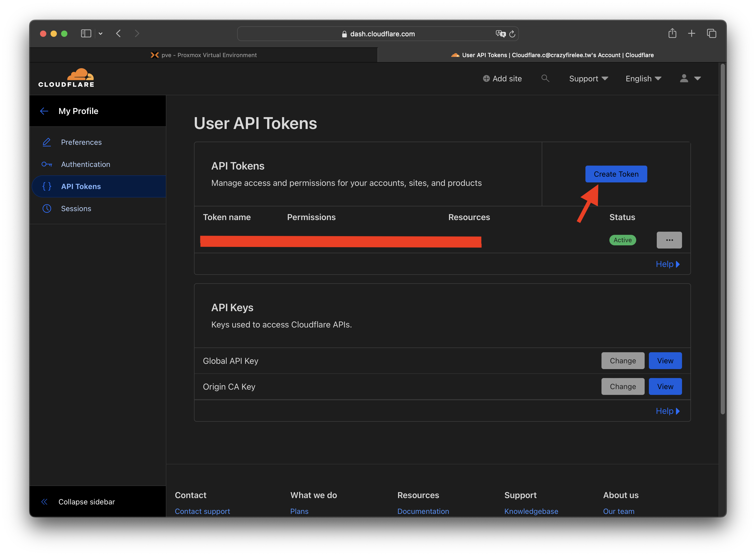Open the user account dropdown
The height and width of the screenshot is (556, 756).
point(690,78)
